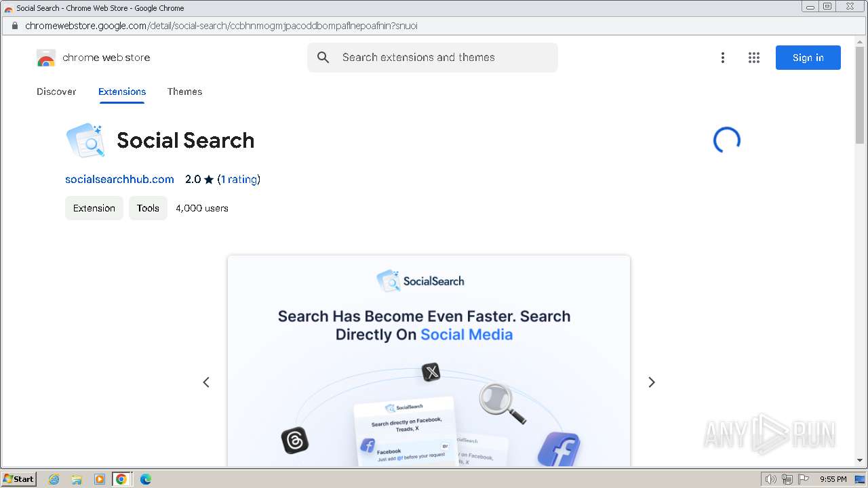Click the Social Search extension icon
This screenshot has height=488, width=868.
click(85, 140)
